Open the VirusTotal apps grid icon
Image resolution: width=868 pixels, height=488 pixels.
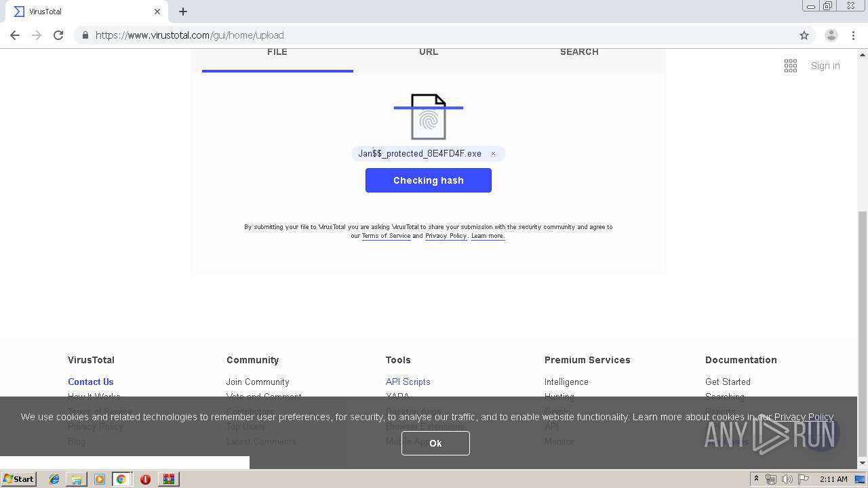[x=791, y=66]
